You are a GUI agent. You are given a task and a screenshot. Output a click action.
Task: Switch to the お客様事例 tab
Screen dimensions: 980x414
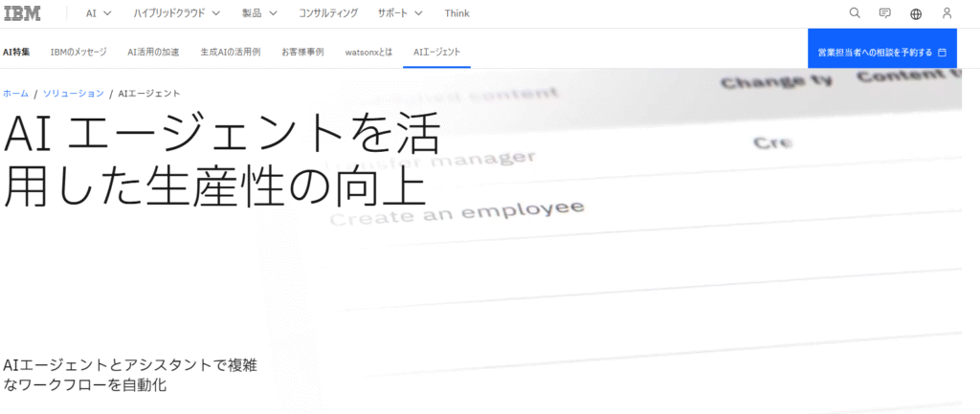[x=302, y=52]
